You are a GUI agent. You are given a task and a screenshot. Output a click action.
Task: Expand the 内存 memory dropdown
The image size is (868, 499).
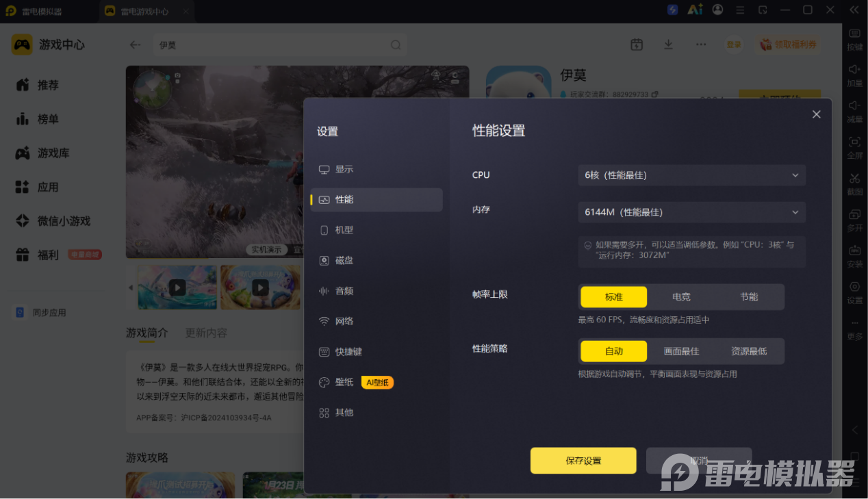(x=691, y=212)
